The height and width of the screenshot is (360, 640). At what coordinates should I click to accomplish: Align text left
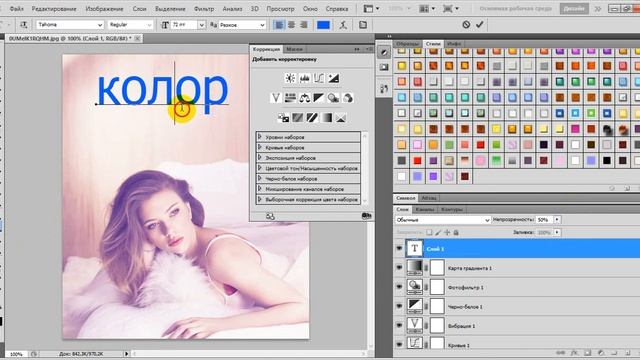[x=279, y=25]
